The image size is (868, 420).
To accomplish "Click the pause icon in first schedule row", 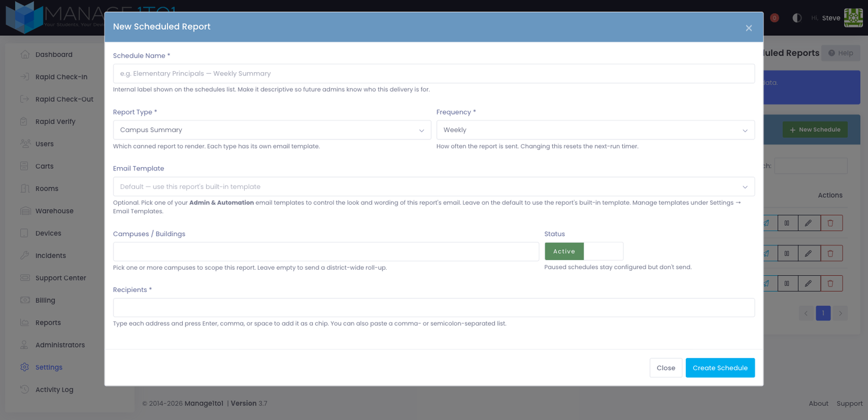I will [x=787, y=223].
